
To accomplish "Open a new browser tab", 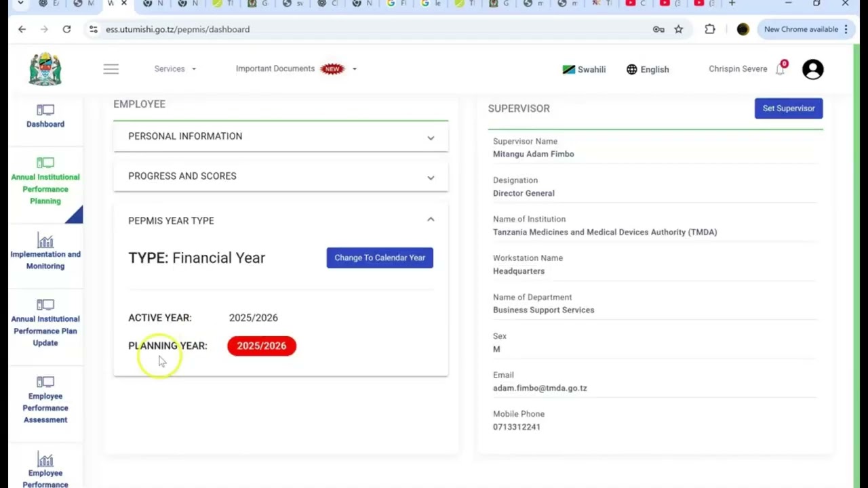I will point(732,4).
